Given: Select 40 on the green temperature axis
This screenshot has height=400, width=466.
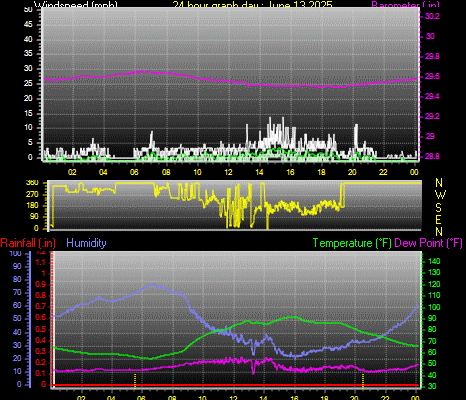Looking at the screenshot, I should [432, 375].
